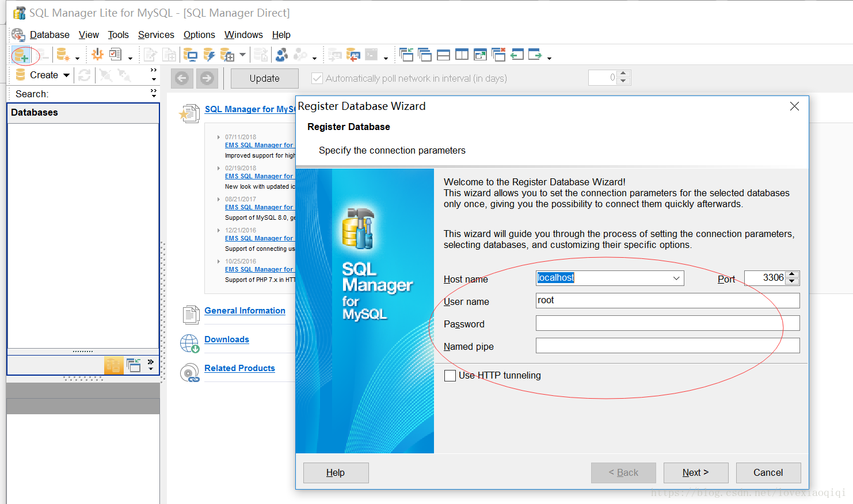This screenshot has width=853, height=504.
Task: Click the orange plugin/services toolbar icon
Action: click(97, 55)
